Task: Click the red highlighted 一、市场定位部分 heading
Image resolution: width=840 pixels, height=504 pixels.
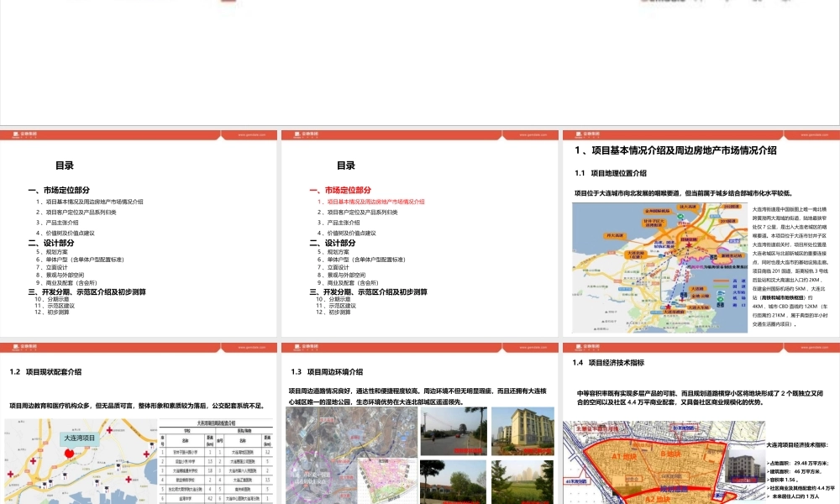Action: pyautogui.click(x=340, y=191)
